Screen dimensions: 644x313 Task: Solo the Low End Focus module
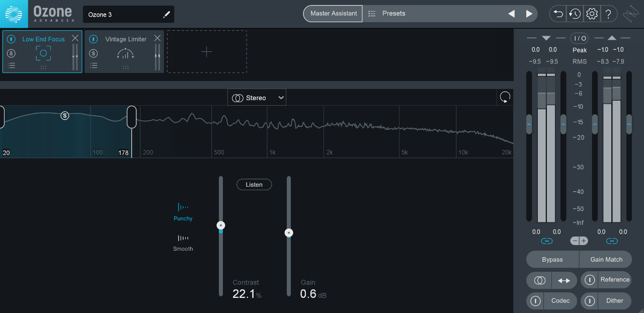11,53
